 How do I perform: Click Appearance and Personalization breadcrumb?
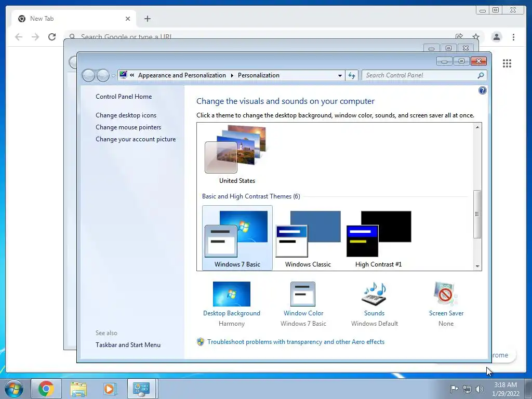click(x=182, y=75)
